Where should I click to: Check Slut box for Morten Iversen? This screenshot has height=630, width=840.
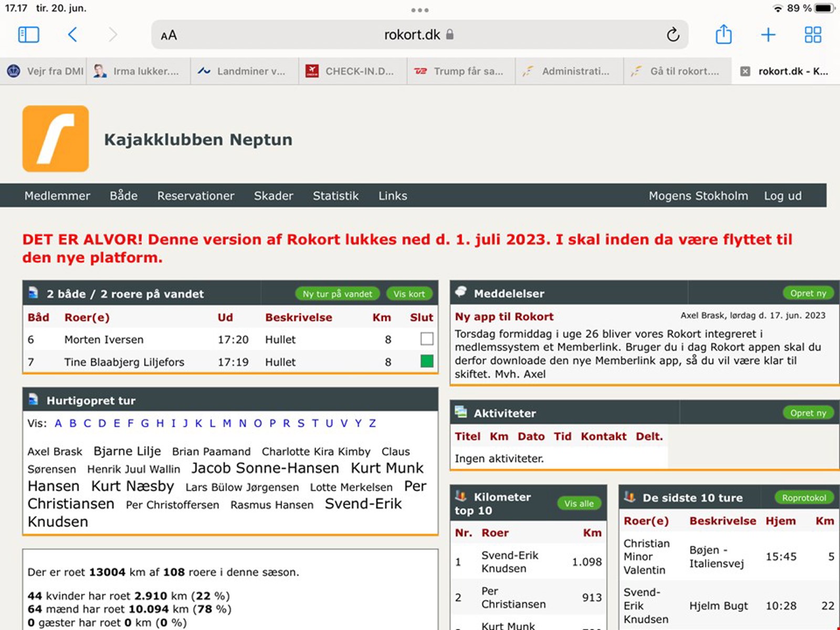tap(427, 339)
